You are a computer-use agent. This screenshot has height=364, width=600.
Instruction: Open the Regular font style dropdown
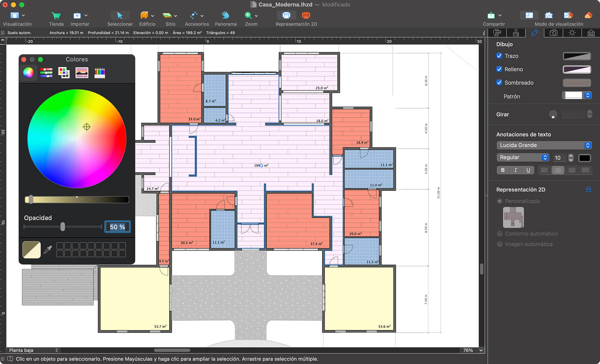click(x=523, y=157)
